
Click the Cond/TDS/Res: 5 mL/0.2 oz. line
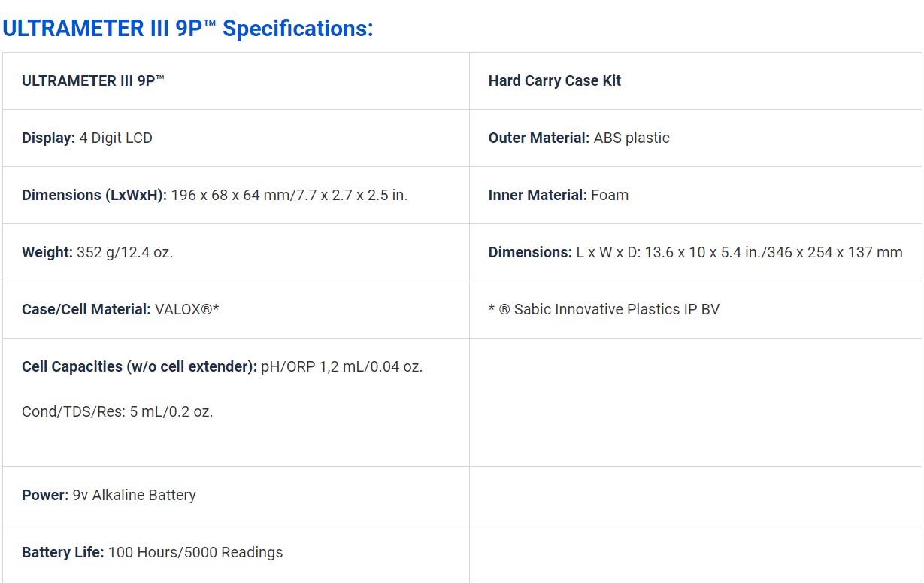[117, 411]
